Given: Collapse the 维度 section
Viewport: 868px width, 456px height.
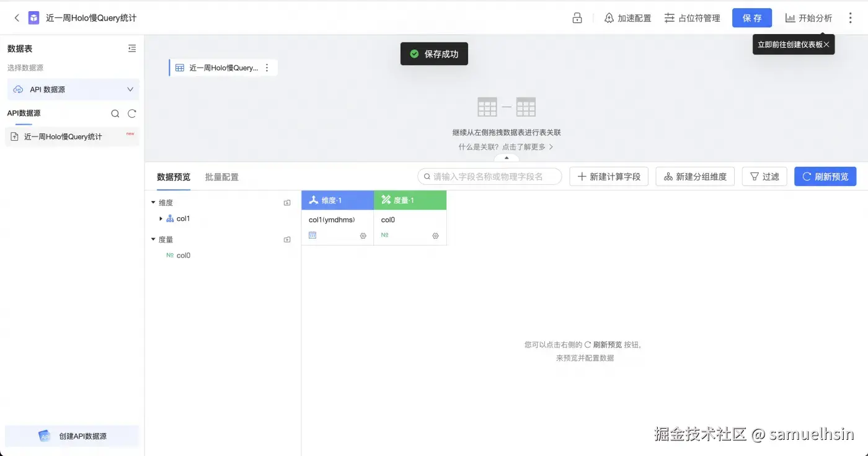Looking at the screenshot, I should click(153, 202).
